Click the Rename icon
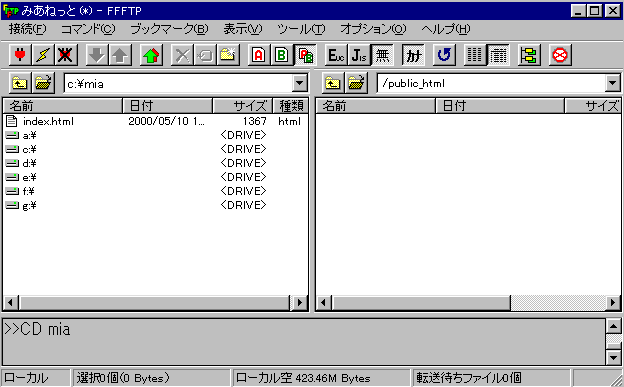 click(x=205, y=55)
